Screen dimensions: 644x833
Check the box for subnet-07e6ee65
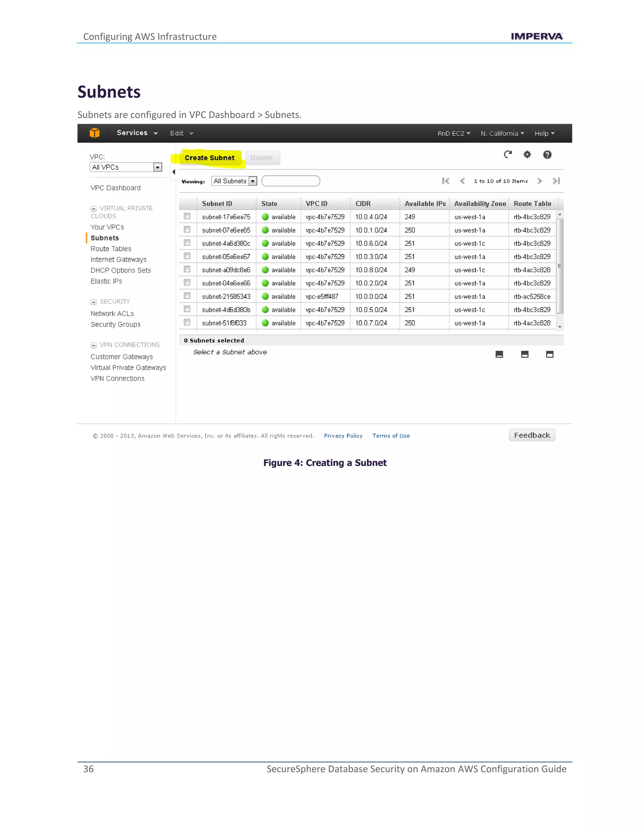187,229
